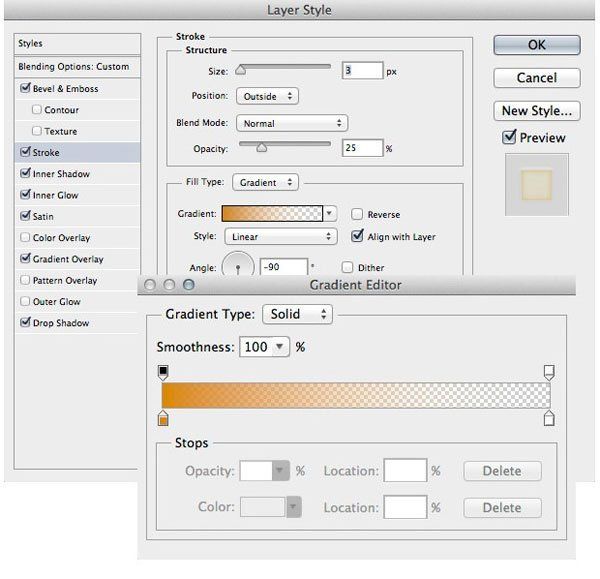Select the Drop Shadow row label

tap(61, 323)
